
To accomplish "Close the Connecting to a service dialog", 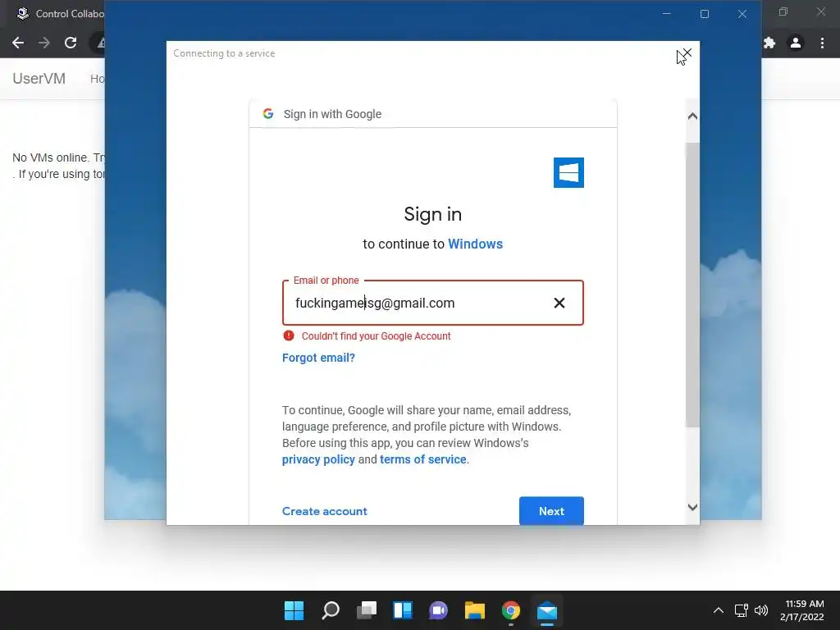I will tap(687, 53).
